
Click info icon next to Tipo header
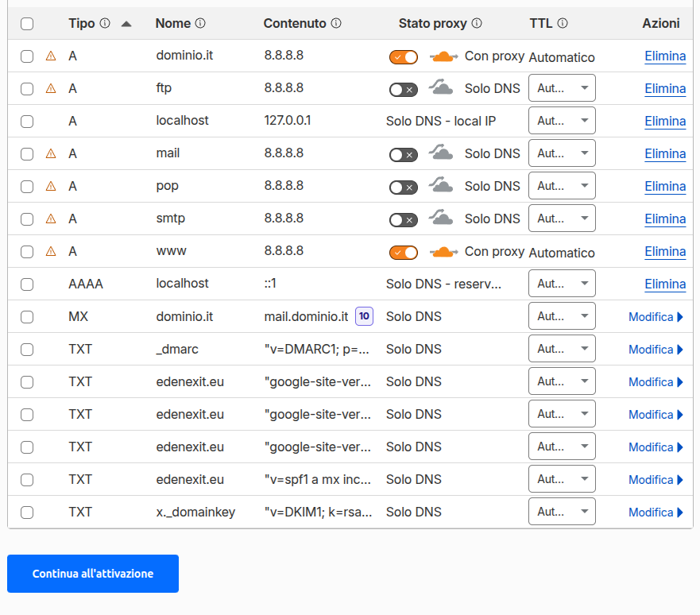105,23
